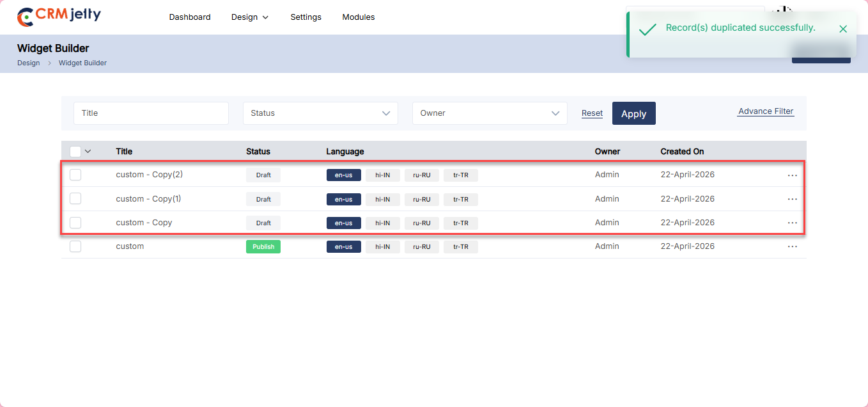This screenshot has width=868, height=407.
Task: Open three-dot menu for custom - Copy(2)
Action: 792,175
